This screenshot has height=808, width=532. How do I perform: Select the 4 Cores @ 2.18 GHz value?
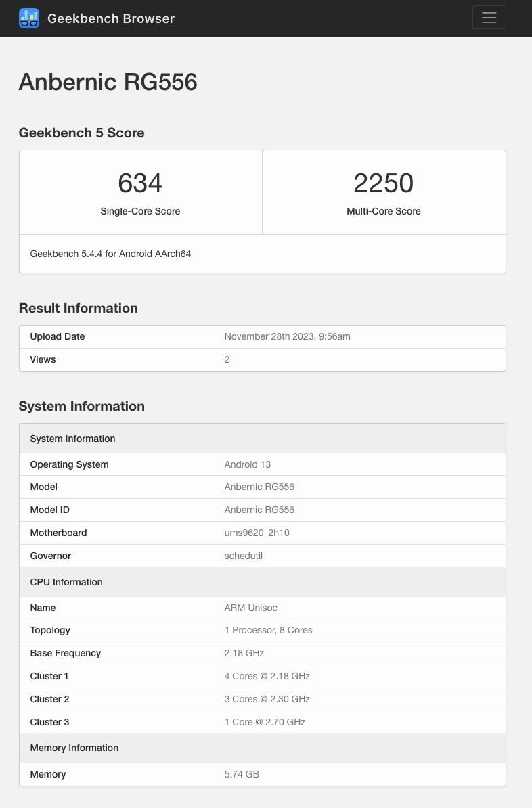click(267, 677)
